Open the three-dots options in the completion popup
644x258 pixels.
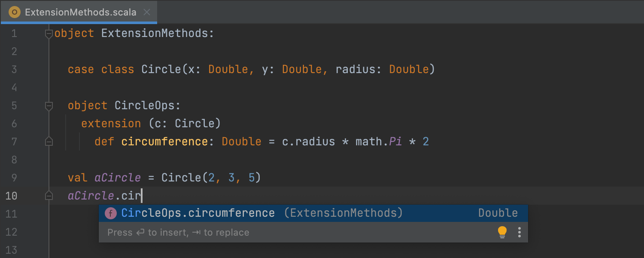point(519,232)
